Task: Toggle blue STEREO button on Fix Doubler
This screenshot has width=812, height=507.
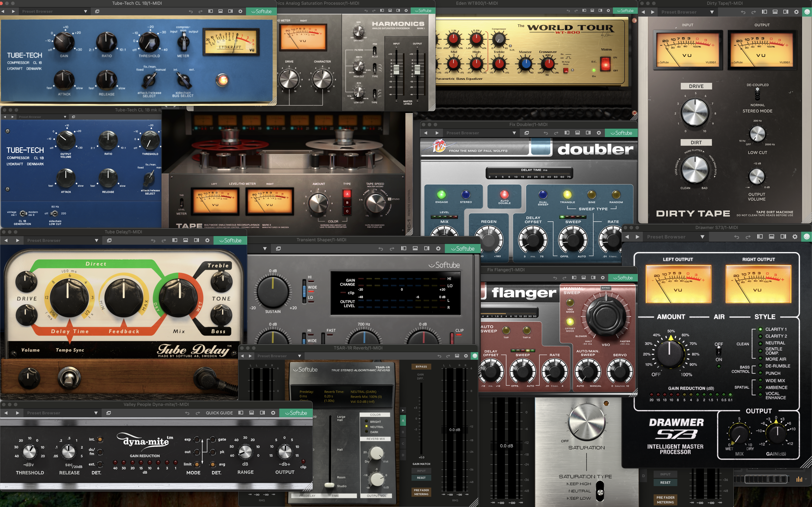Action: tap(466, 194)
